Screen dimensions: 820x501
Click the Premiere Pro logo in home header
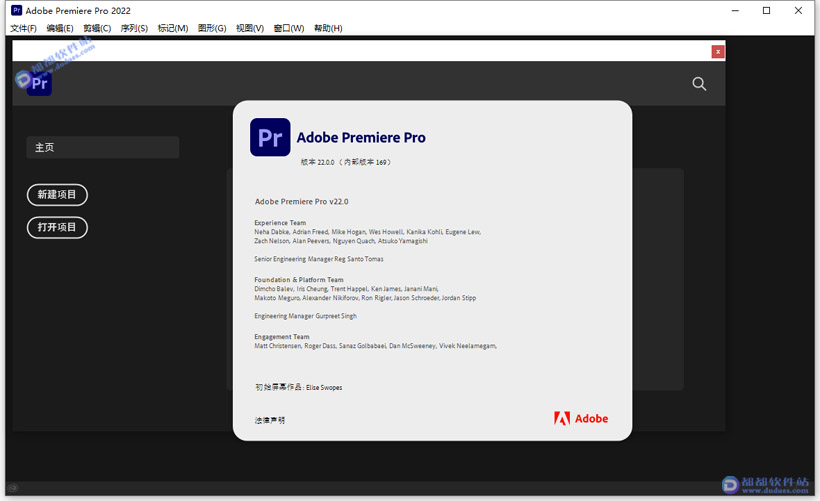pyautogui.click(x=39, y=83)
